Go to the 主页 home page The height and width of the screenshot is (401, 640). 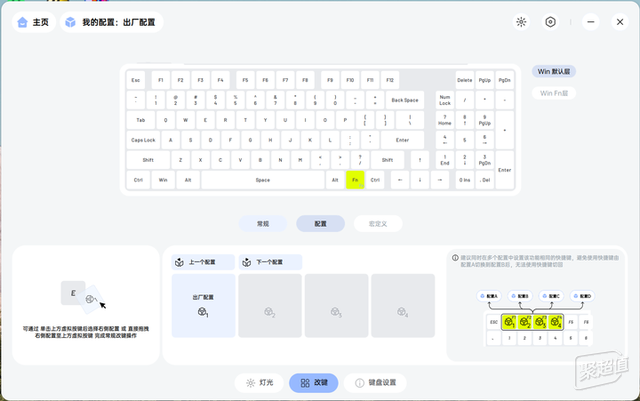tap(33, 22)
